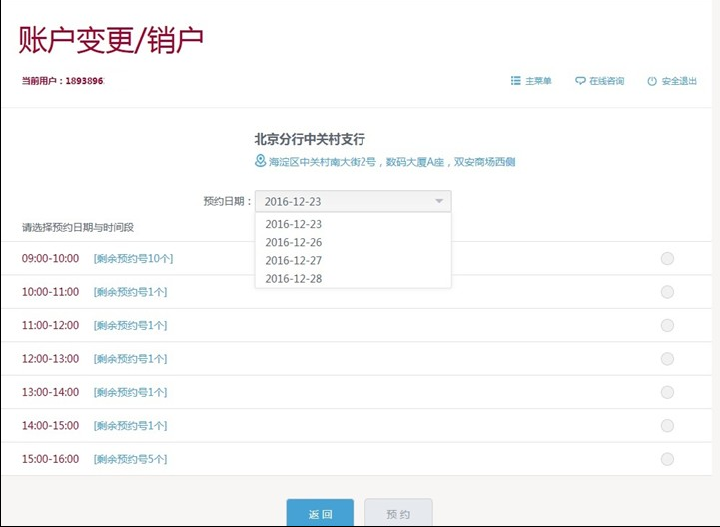The height and width of the screenshot is (527, 720).
Task: Click remaining slots link for 14:00-15:00
Action: click(x=130, y=426)
